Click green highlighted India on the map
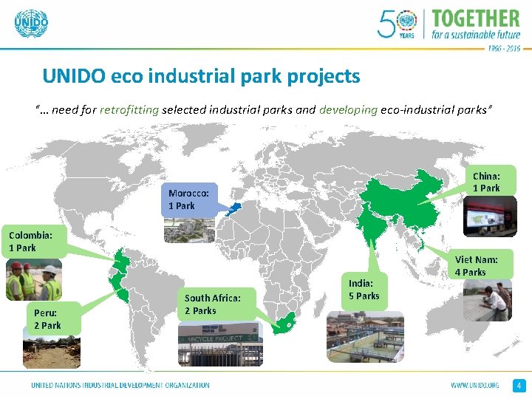Viewport: 532px width, 399px height. [371, 225]
